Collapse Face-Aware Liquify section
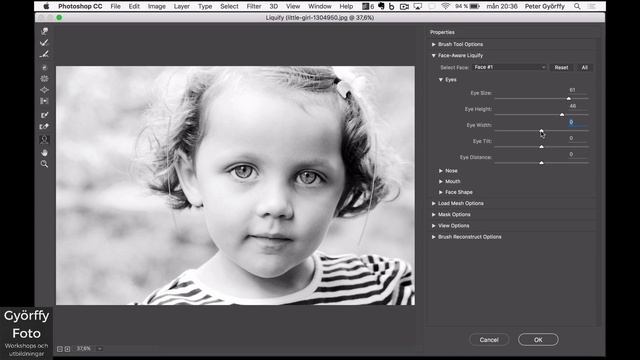This screenshot has width=640, height=360. coord(433,56)
